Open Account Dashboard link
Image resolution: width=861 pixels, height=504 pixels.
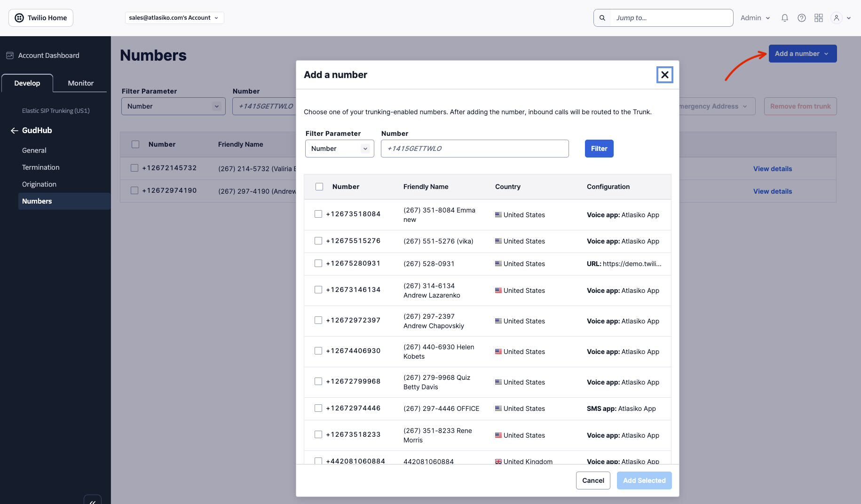point(49,55)
